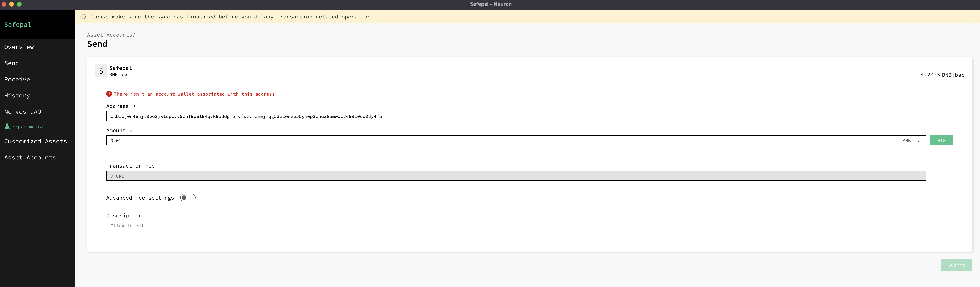Open Overview in the sidebar

19,47
